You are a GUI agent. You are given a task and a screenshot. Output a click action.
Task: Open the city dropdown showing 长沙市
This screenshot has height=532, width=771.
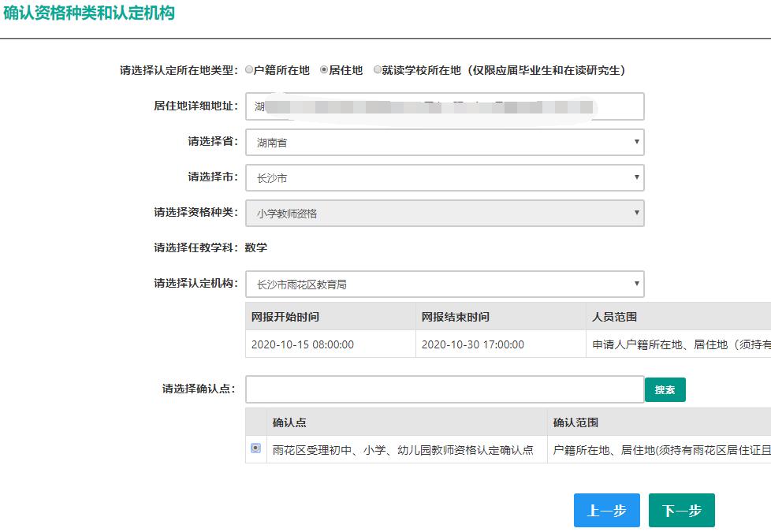click(x=445, y=177)
